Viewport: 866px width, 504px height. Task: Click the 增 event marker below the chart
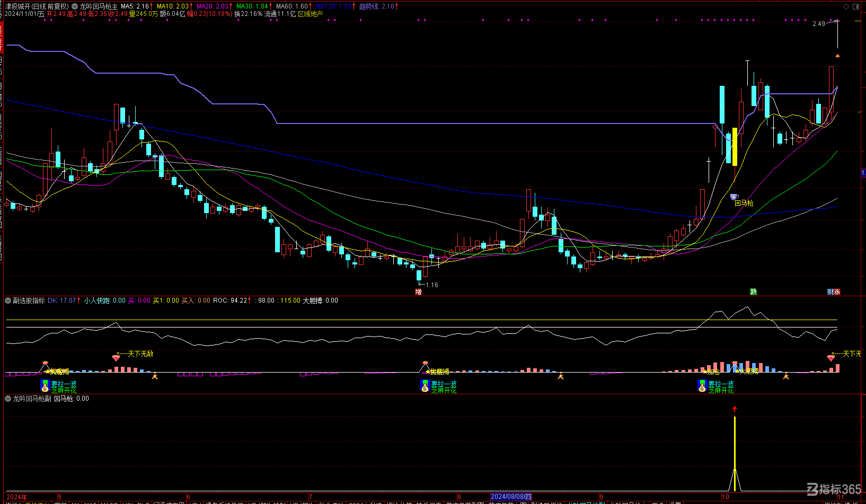[x=419, y=292]
